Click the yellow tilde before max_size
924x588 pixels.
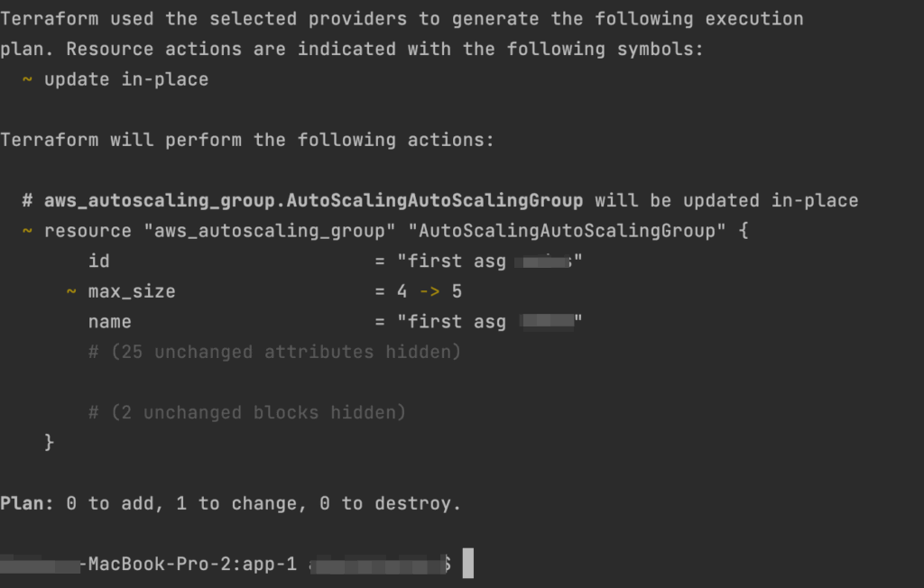pyautogui.click(x=70, y=291)
